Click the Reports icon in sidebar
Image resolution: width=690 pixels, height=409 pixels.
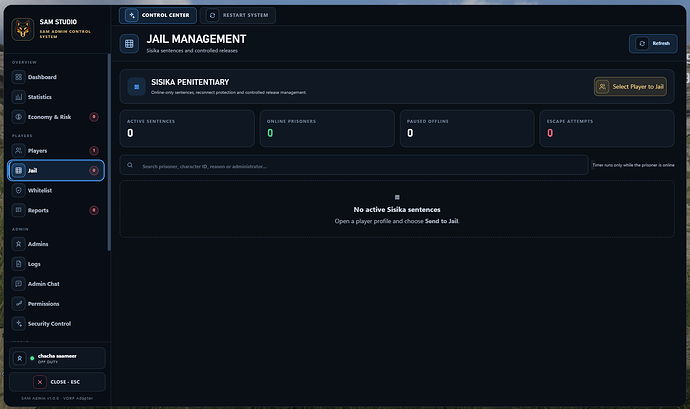tap(18, 210)
